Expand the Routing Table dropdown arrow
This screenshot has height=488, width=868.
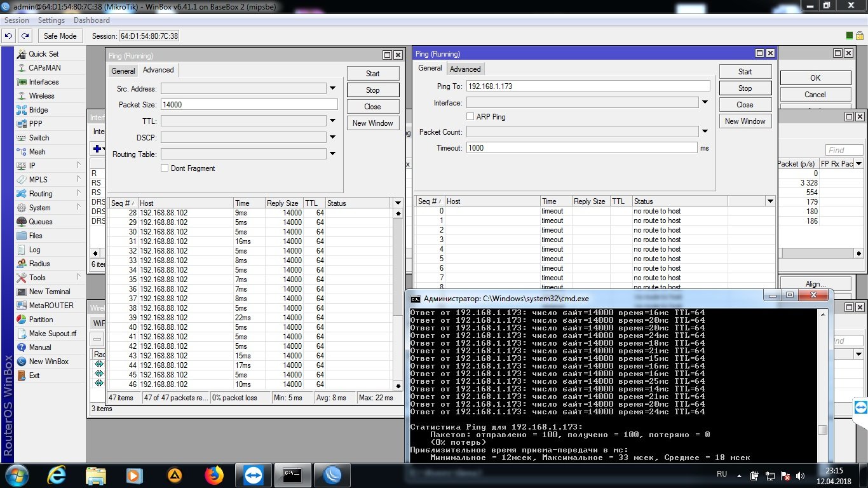[x=332, y=154]
